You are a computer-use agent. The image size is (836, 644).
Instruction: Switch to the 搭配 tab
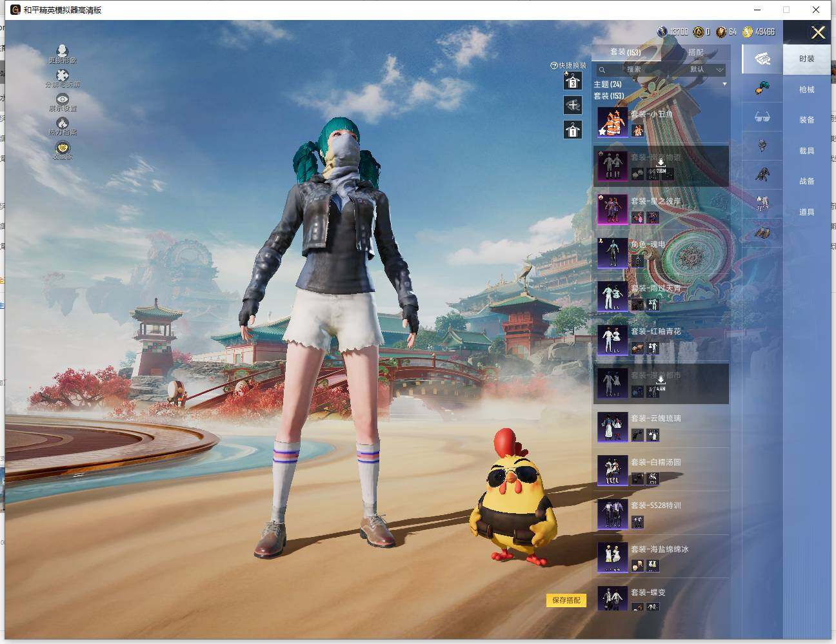pyautogui.click(x=696, y=52)
